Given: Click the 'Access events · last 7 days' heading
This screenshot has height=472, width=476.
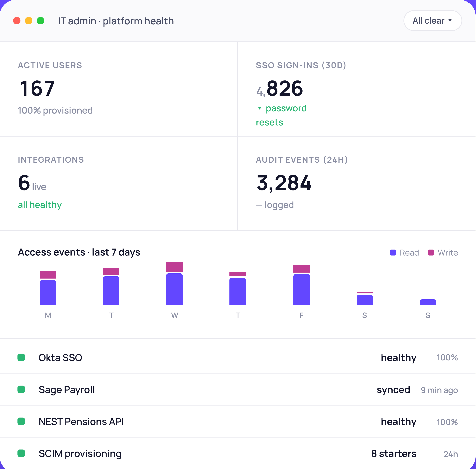Looking at the screenshot, I should pyautogui.click(x=79, y=252).
